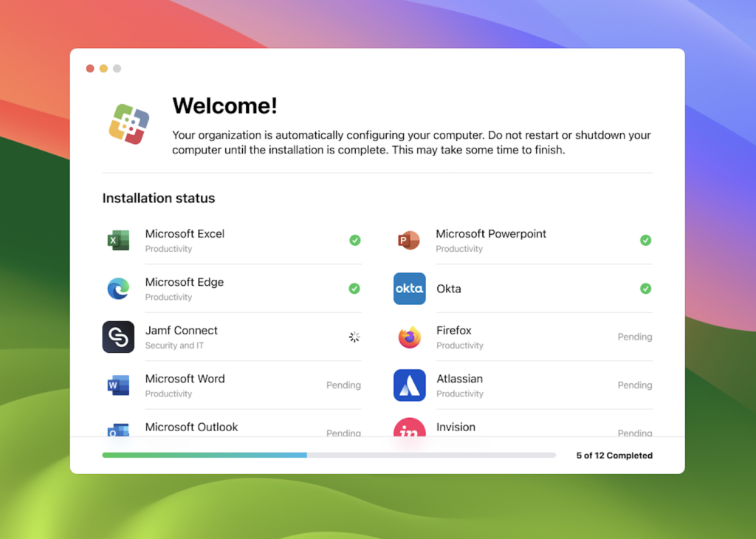Click the Microsoft Powerpoint name text
The height and width of the screenshot is (539, 756).
pyautogui.click(x=491, y=234)
